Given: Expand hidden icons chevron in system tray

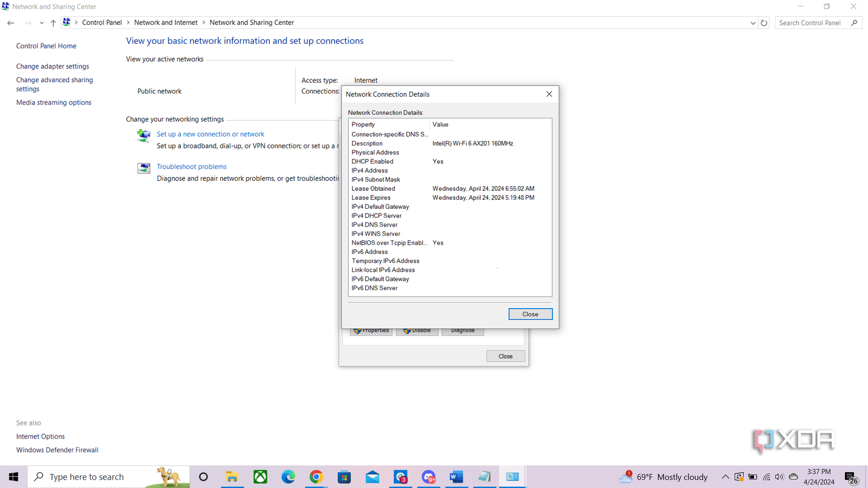Looking at the screenshot, I should click(725, 477).
